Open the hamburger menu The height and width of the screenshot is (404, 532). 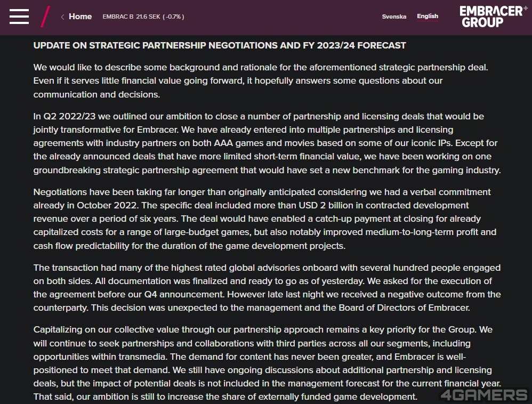pyautogui.click(x=19, y=17)
